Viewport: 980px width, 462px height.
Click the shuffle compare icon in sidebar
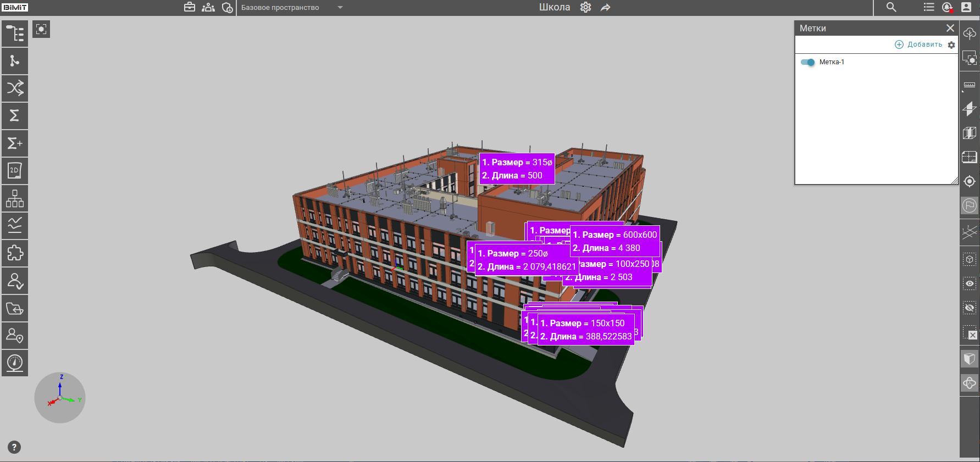(x=15, y=88)
